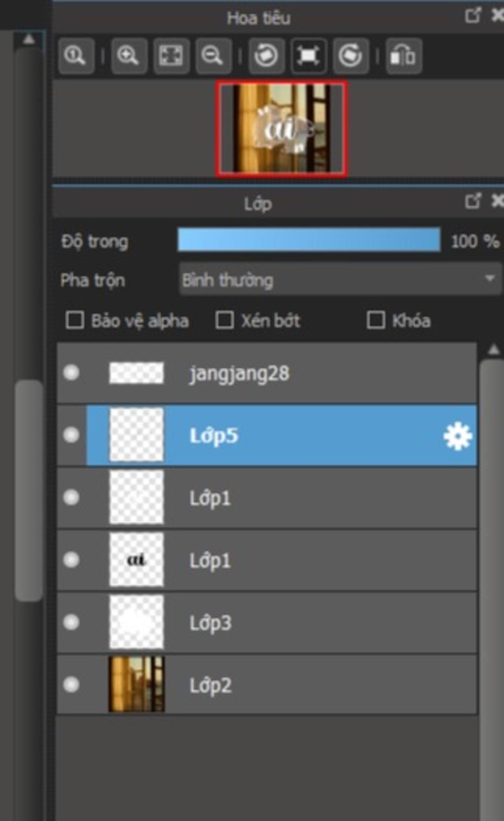The image size is (504, 821).
Task: Zoom out using the navigator toolbar
Action: tap(213, 56)
